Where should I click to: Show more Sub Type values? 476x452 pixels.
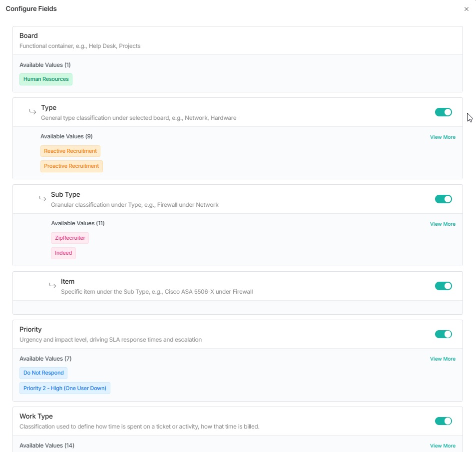click(x=443, y=224)
